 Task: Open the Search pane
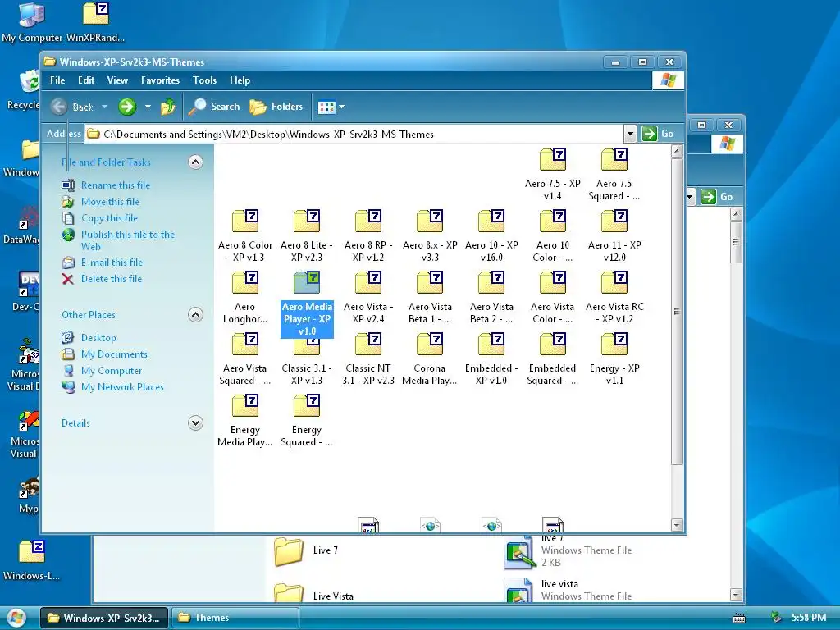tap(214, 107)
